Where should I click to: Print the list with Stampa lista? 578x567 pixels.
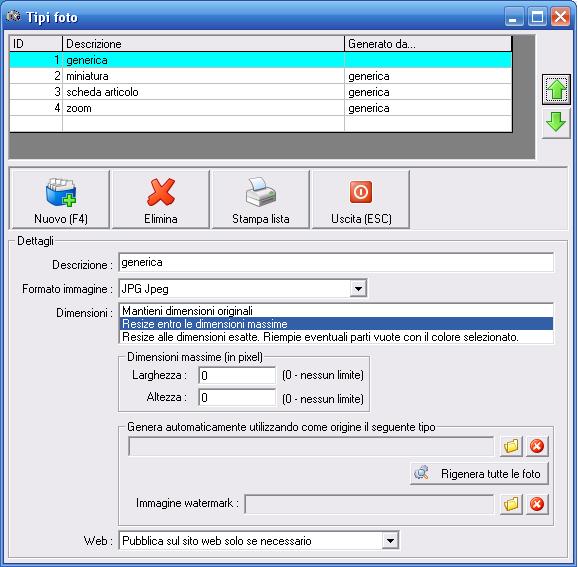click(x=261, y=199)
